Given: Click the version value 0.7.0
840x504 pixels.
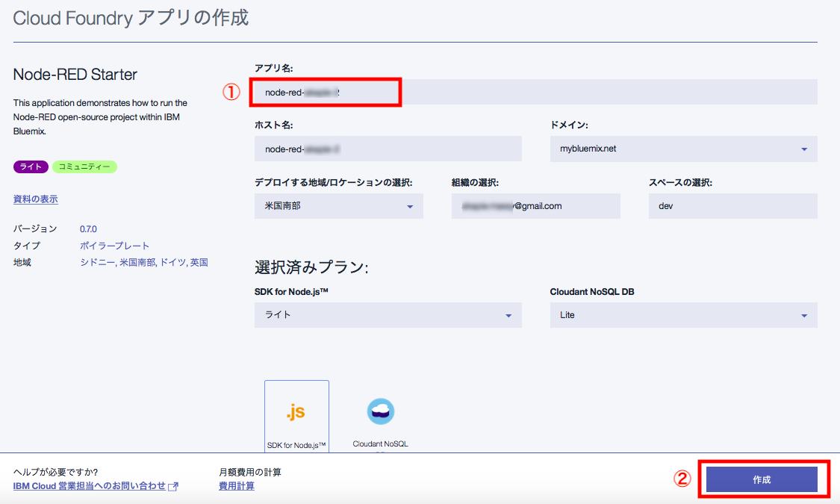Looking at the screenshot, I should [88, 228].
